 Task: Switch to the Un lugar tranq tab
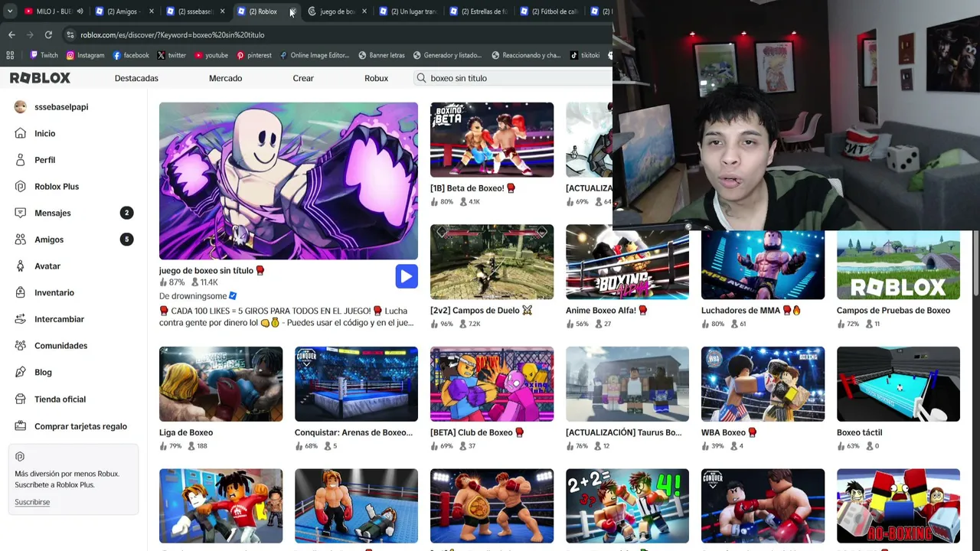tap(407, 11)
